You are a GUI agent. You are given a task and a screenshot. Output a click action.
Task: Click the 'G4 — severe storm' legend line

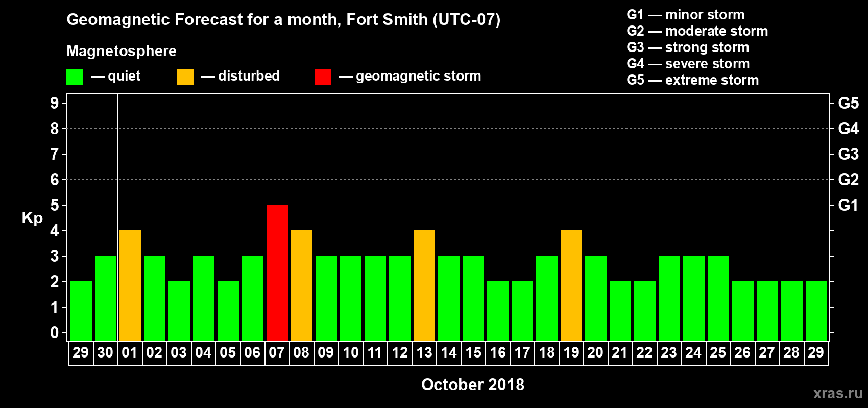(688, 64)
